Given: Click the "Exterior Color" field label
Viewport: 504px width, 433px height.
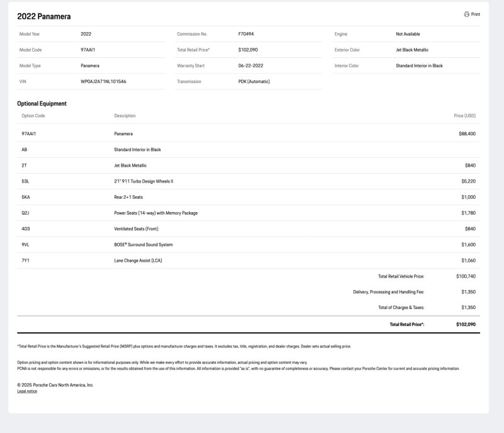Looking at the screenshot, I should [x=347, y=50].
